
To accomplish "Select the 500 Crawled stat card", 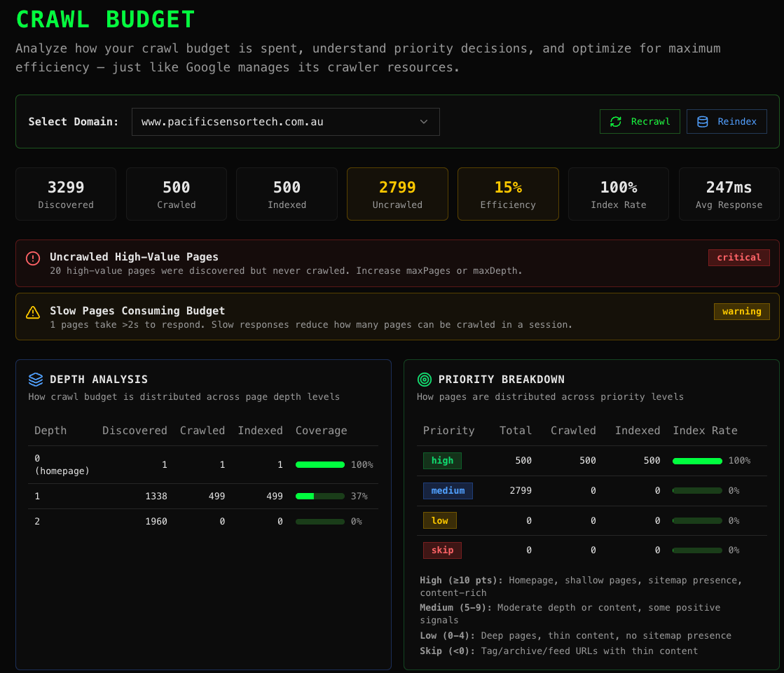I will click(x=177, y=194).
